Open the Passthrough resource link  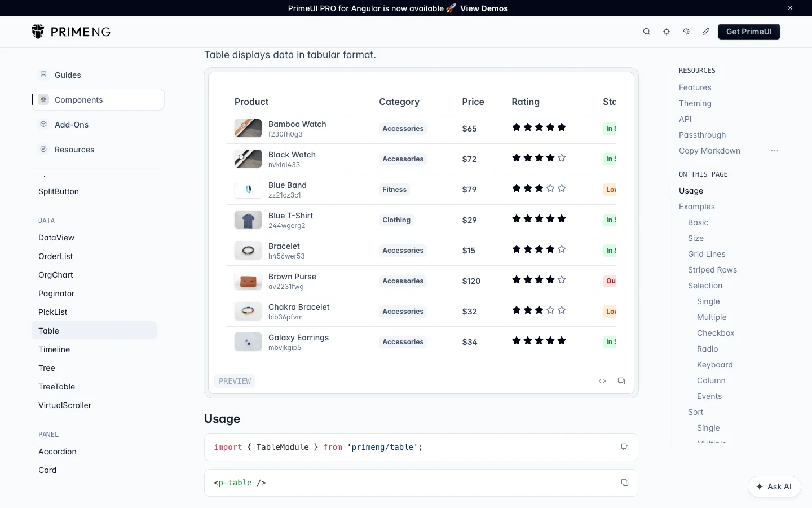tap(702, 135)
